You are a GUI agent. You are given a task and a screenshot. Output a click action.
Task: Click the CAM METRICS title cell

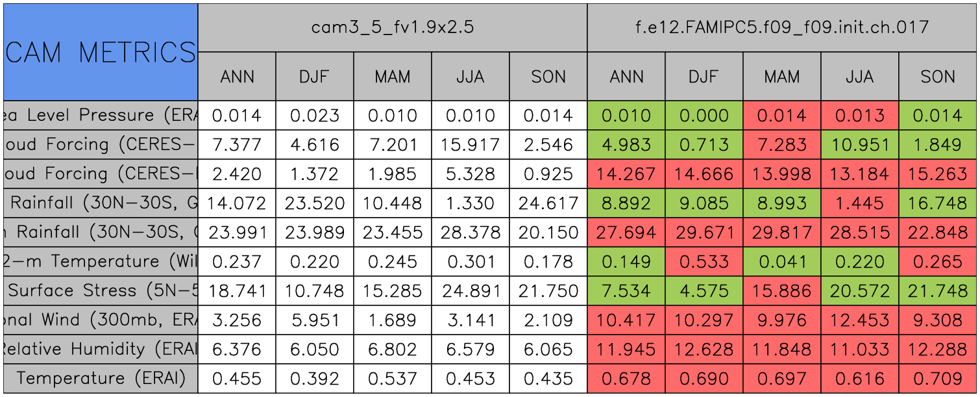[x=101, y=52]
